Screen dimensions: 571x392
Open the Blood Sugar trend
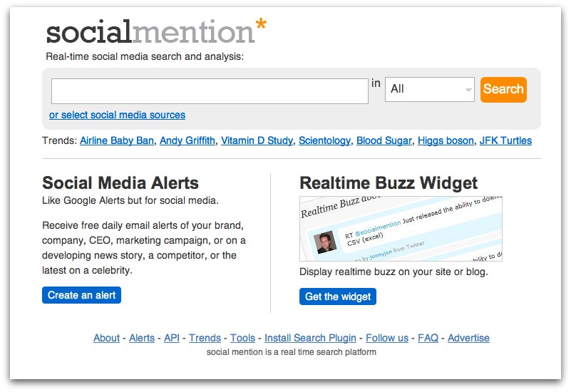click(384, 140)
